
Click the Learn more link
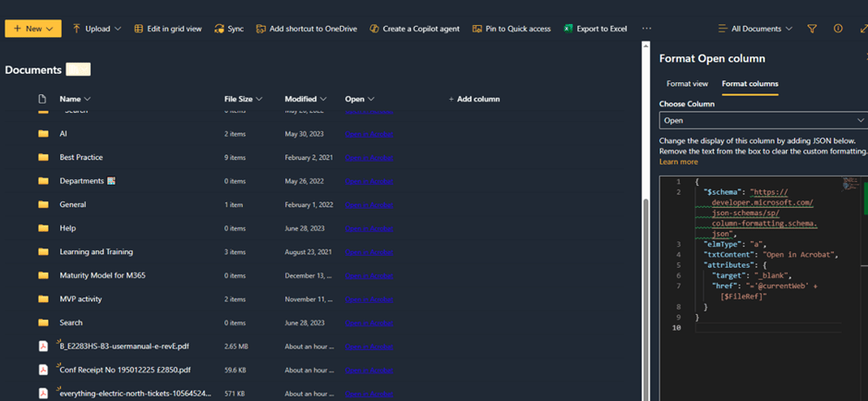tap(679, 162)
